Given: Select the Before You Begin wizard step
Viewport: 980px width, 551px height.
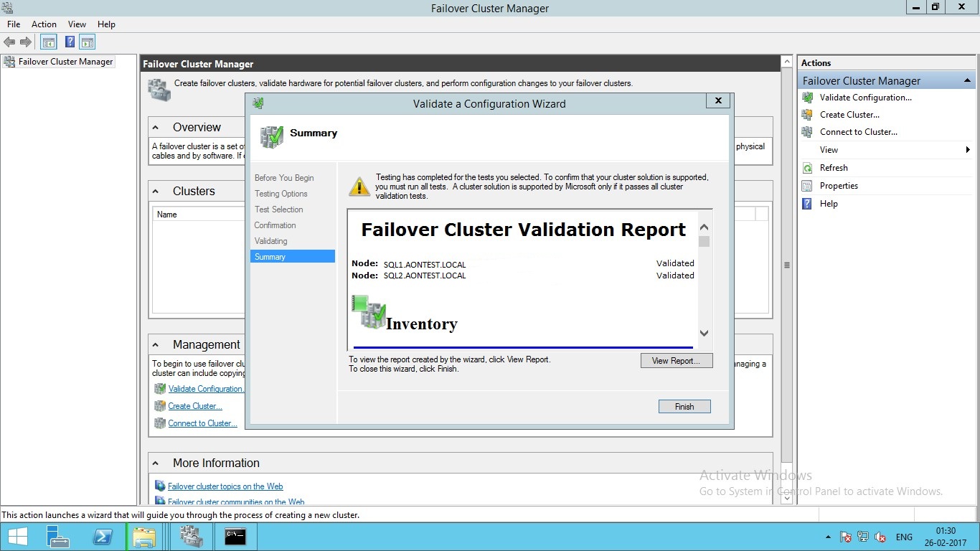Looking at the screenshot, I should (x=284, y=178).
